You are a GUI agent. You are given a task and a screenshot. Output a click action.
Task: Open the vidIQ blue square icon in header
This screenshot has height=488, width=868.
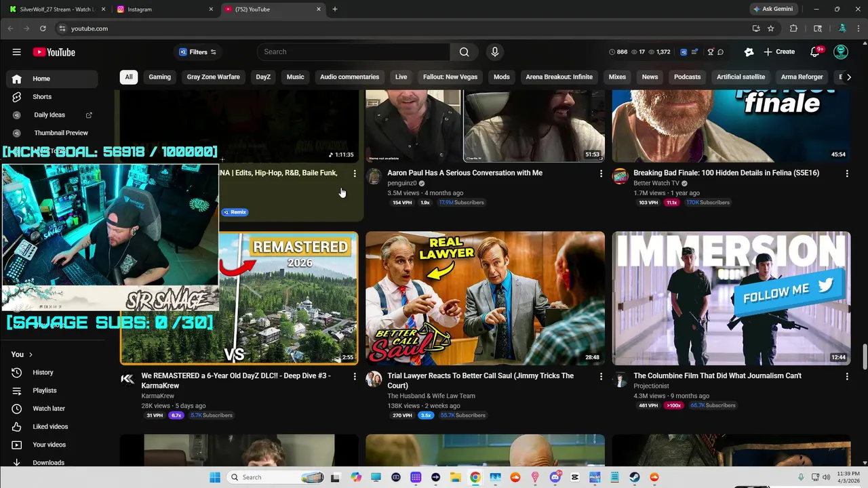tap(684, 52)
